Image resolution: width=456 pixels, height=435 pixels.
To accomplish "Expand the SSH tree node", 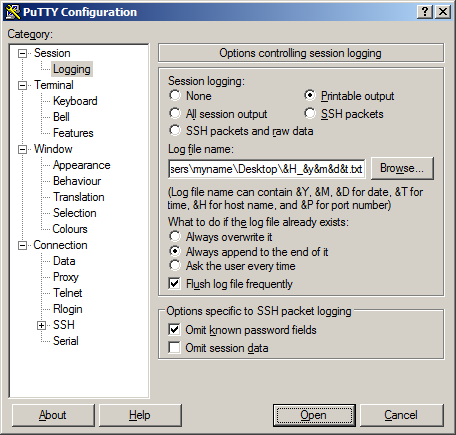I will 41,325.
